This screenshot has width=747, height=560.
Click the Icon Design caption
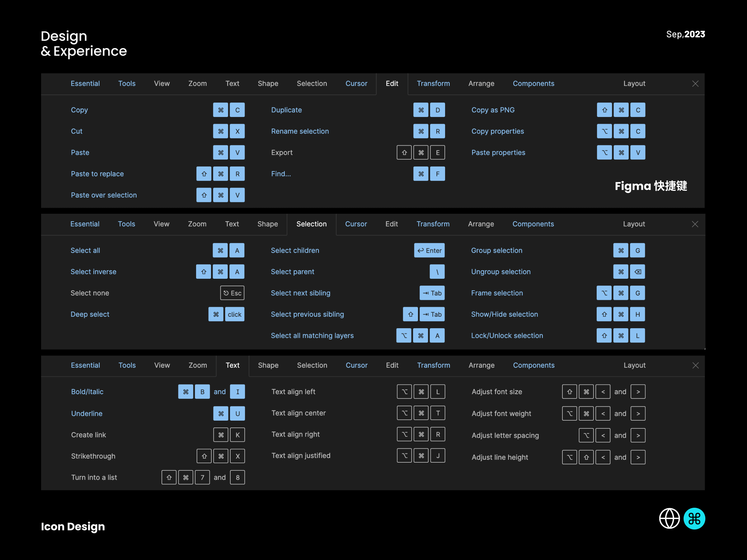pyautogui.click(x=73, y=527)
